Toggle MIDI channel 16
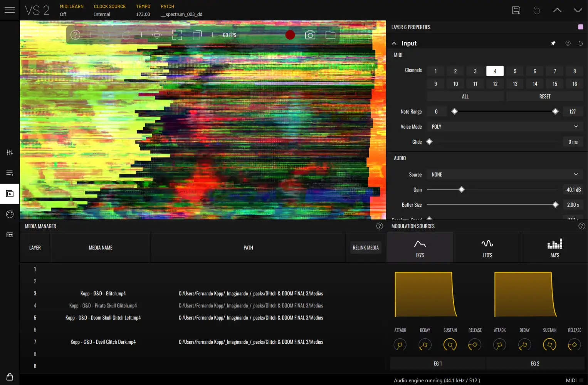The height and width of the screenshot is (385, 588). click(575, 84)
